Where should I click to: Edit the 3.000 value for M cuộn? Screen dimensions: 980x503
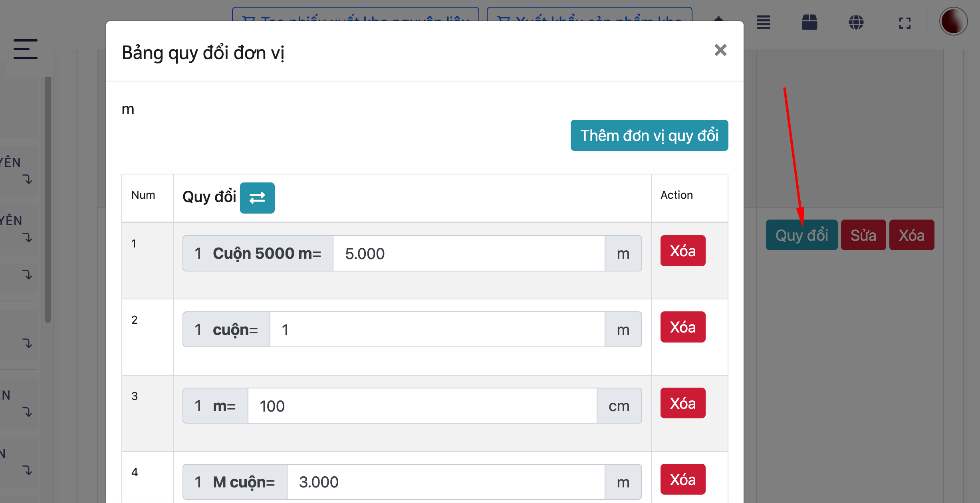tap(446, 482)
